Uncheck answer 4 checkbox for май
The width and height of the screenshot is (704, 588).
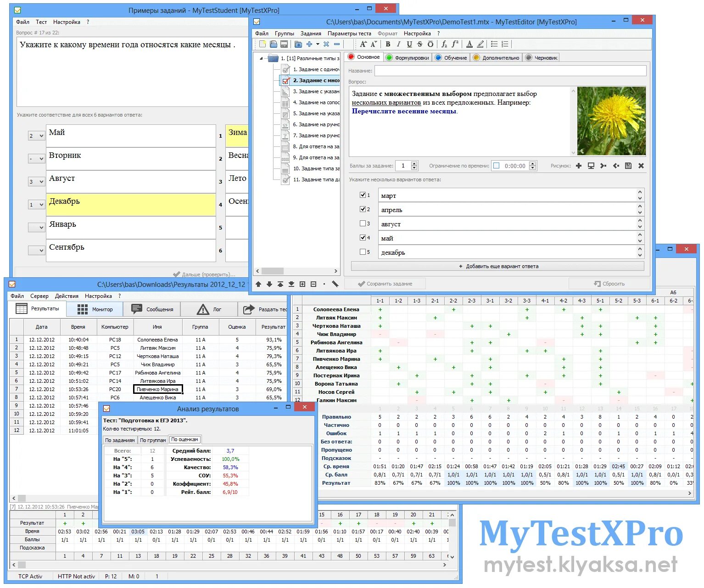(x=363, y=238)
